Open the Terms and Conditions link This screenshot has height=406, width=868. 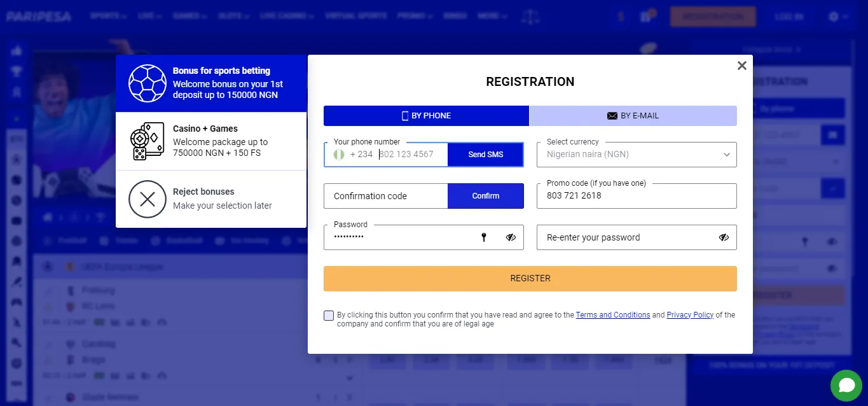(x=612, y=314)
